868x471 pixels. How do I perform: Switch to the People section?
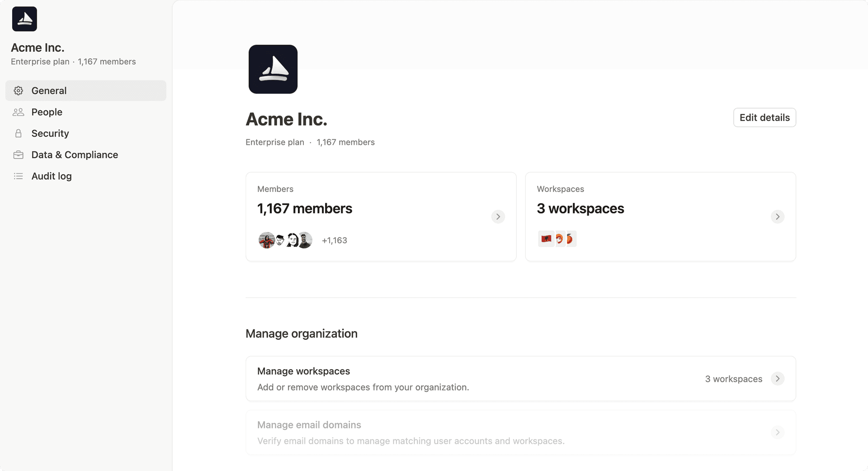pyautogui.click(x=47, y=112)
